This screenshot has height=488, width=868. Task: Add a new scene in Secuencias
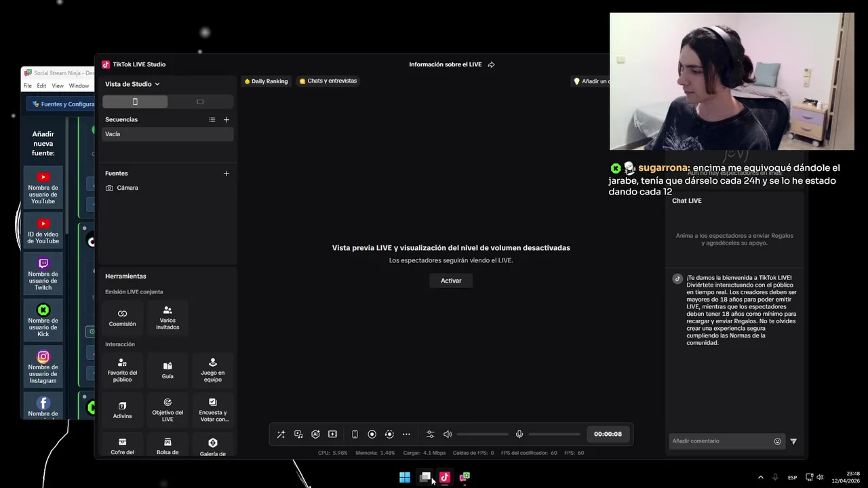tap(226, 120)
